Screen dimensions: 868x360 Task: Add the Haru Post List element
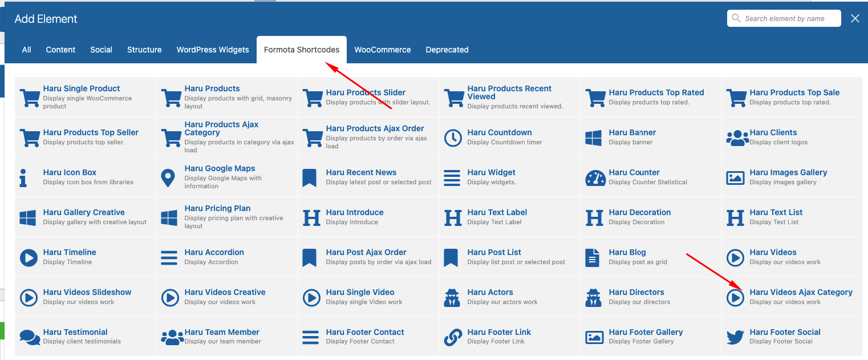(510, 257)
